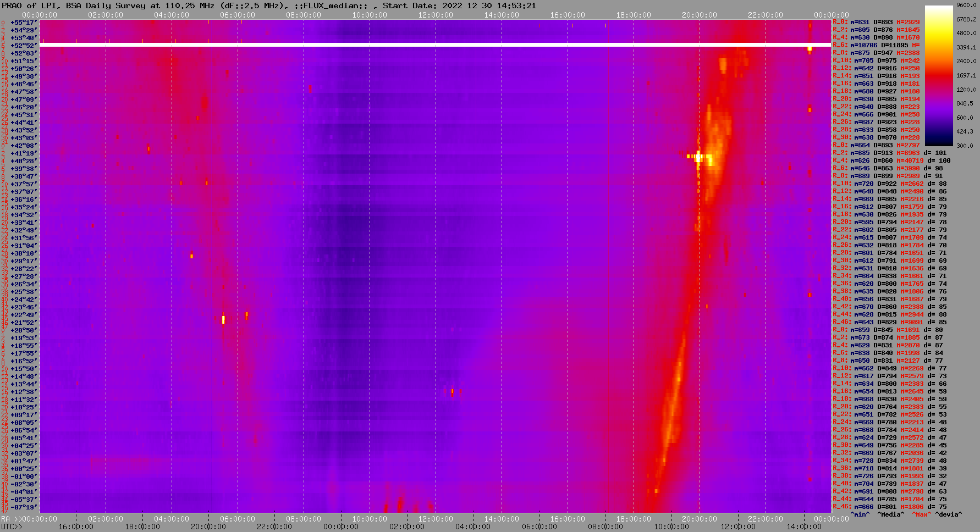Image resolution: width=980 pixels, height=532 pixels.
Task: Click the stats row containing M=6963
Action: (x=890, y=153)
